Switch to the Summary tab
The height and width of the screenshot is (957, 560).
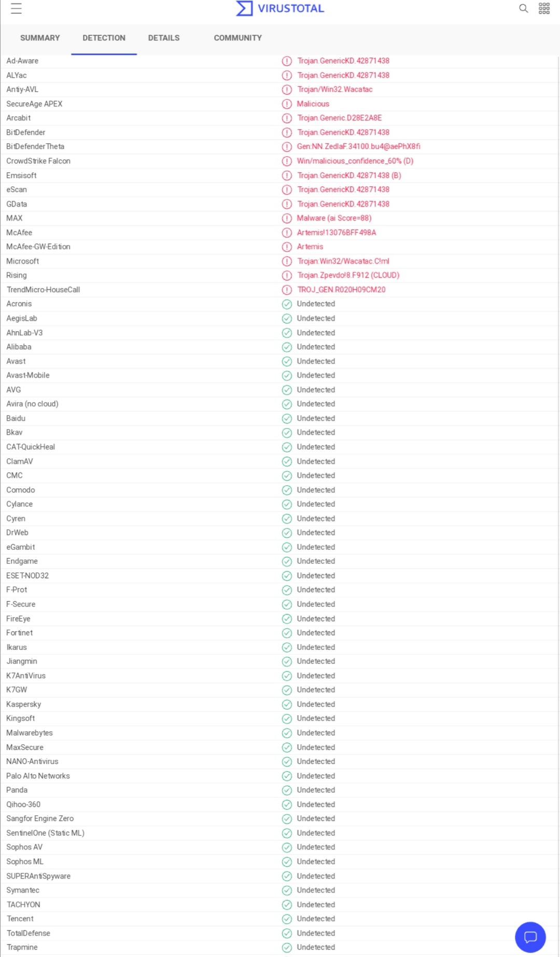coord(40,38)
